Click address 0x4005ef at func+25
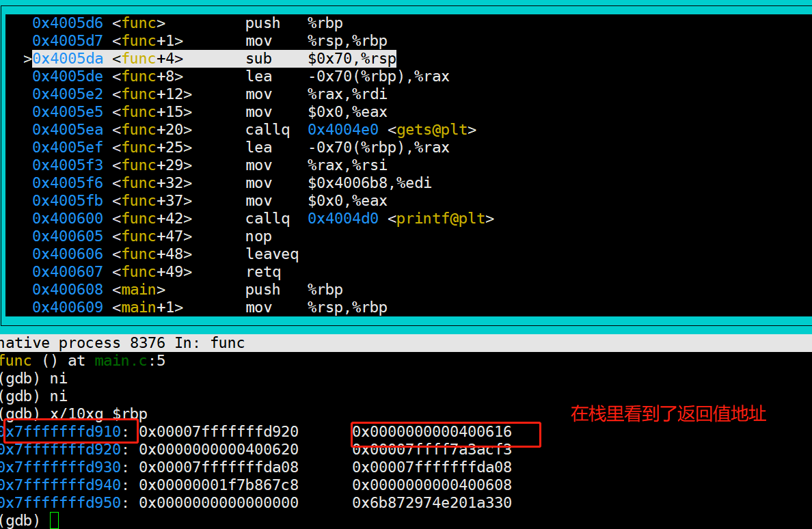 [67, 147]
